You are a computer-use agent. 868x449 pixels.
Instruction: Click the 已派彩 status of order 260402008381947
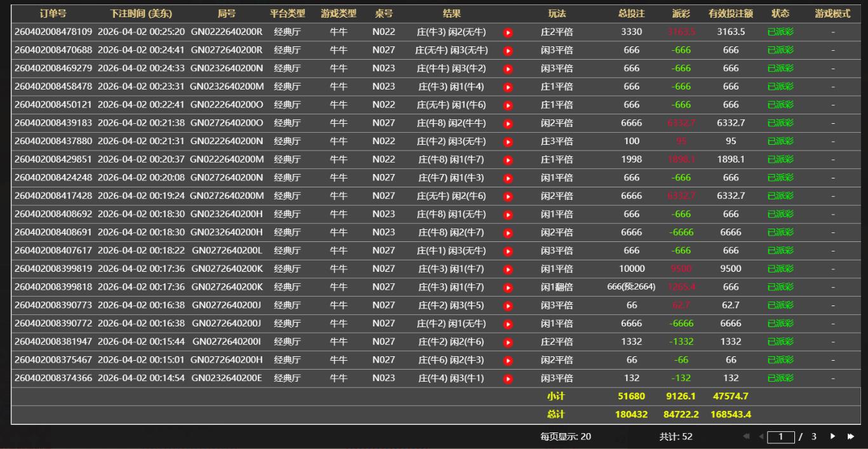[x=780, y=342]
